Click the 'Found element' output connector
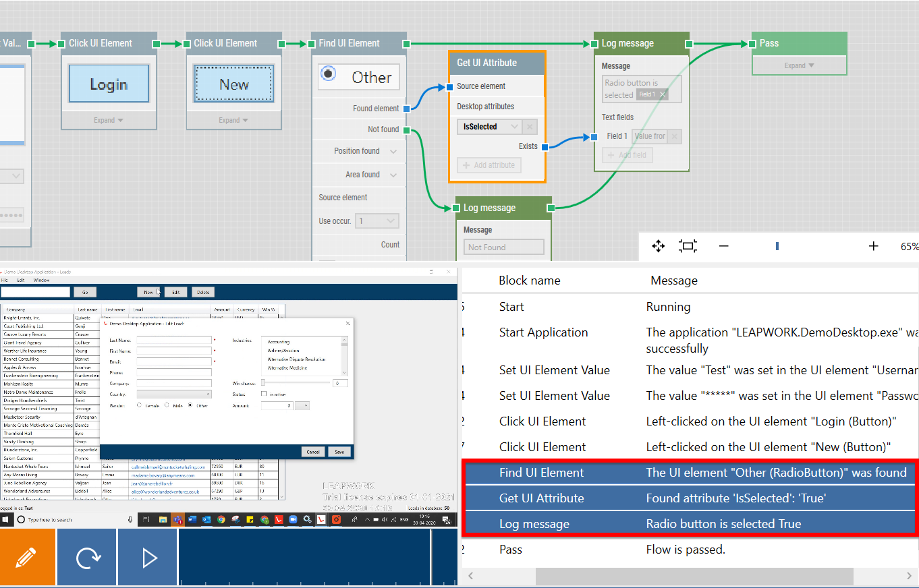The image size is (919, 588). (x=406, y=108)
